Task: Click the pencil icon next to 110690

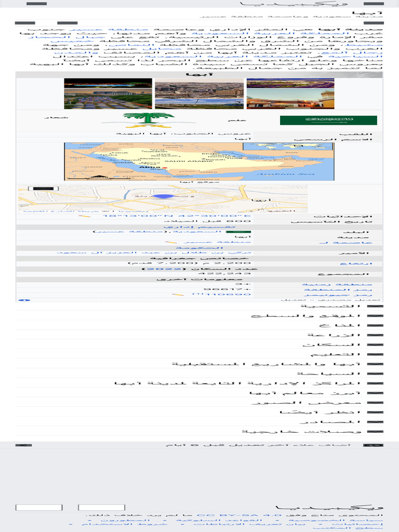Action: point(178,295)
